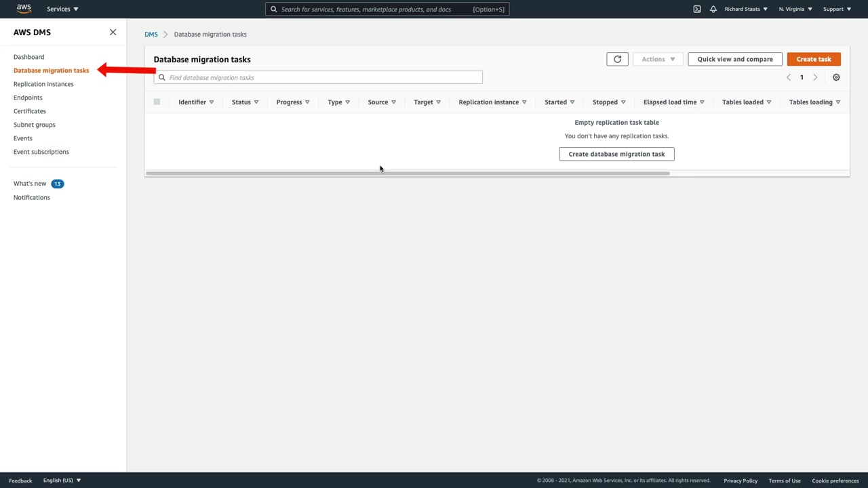The width and height of the screenshot is (868, 488).
Task: Open Notifications in the sidebar
Action: click(x=32, y=197)
